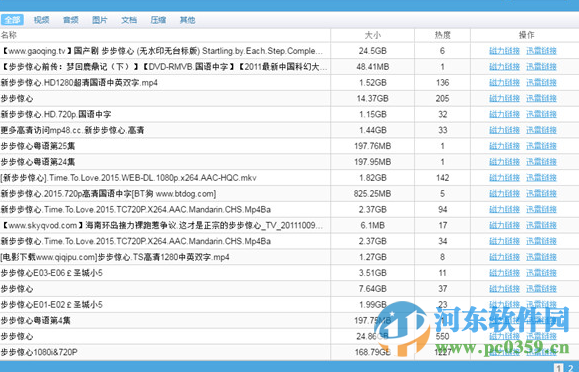579x372 pixels.
Task: Click the heat value 205
Action: pyautogui.click(x=442, y=99)
